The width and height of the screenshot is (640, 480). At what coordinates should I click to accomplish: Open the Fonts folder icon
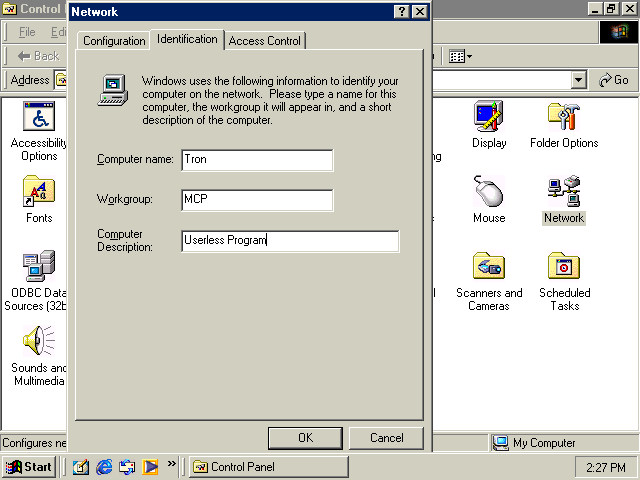click(x=39, y=191)
